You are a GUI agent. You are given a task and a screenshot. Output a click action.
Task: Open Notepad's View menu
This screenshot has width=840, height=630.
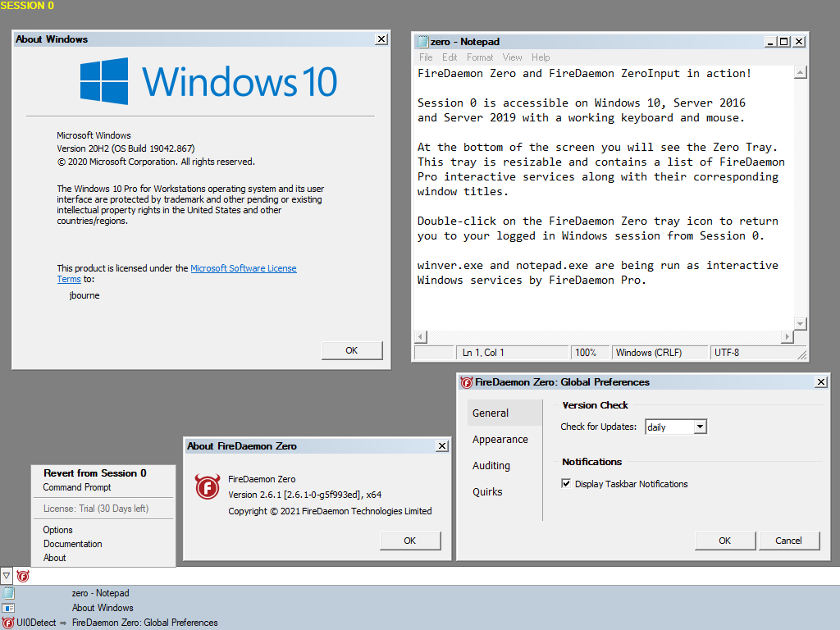pyautogui.click(x=512, y=57)
